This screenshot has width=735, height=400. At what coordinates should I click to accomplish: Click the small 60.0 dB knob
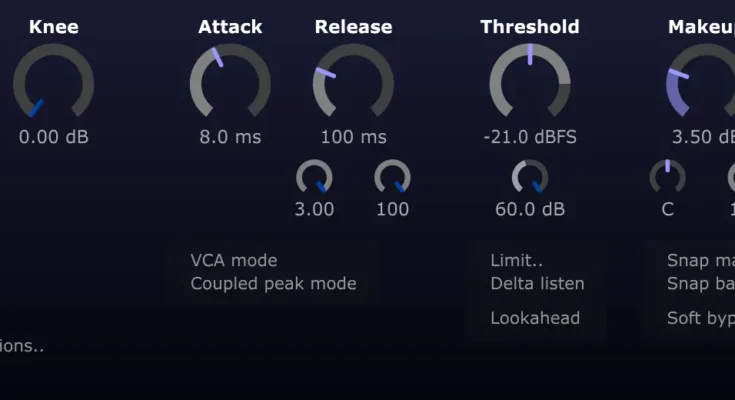point(530,178)
